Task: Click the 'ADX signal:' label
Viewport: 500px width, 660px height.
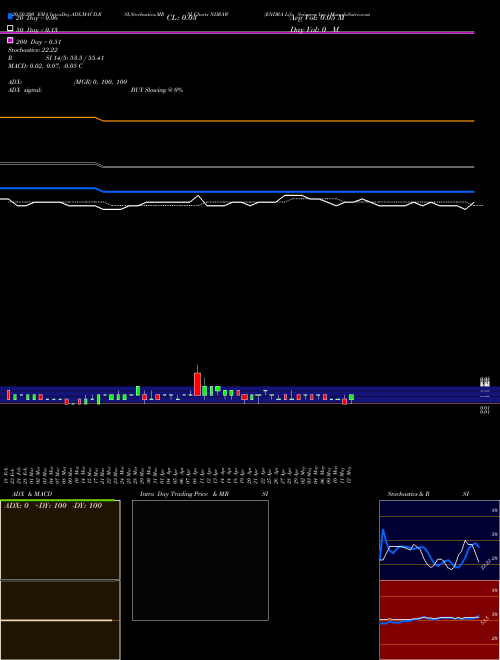Action: coord(25,90)
